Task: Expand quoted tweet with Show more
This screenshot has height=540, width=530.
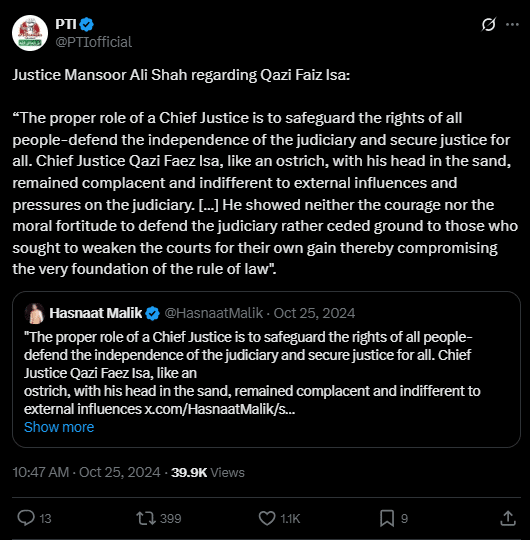Action: (59, 427)
